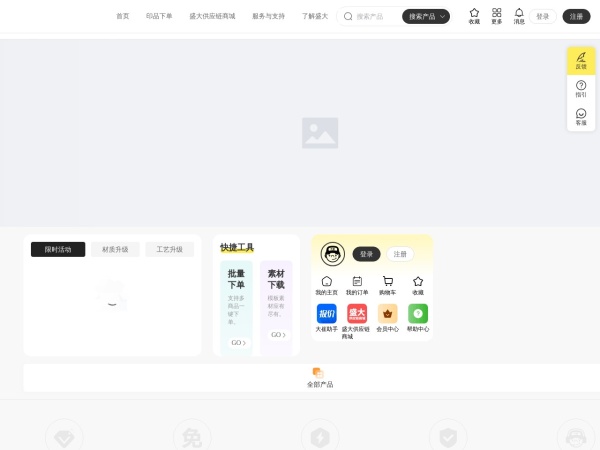600x450 pixels.
Task: Open the 更多 grid icon in header
Action: coord(497,16)
